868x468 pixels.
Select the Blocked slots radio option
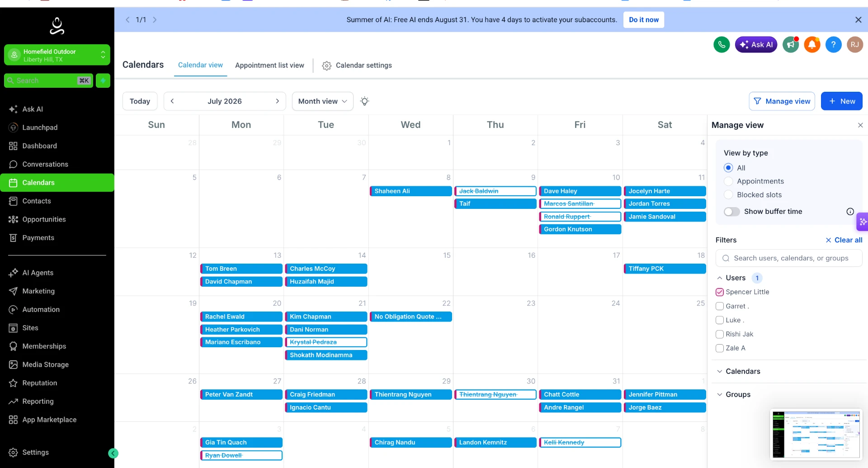pyautogui.click(x=728, y=195)
